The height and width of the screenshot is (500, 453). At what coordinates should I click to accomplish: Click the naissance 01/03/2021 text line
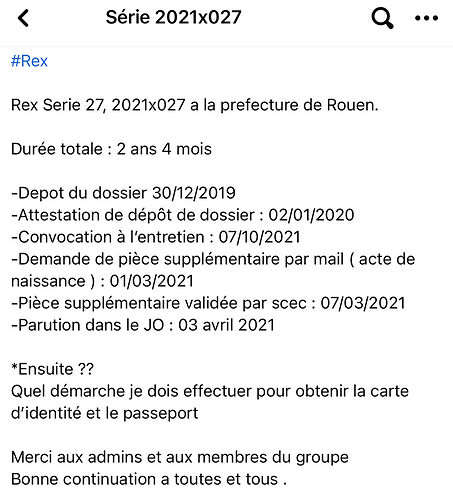pos(102,281)
